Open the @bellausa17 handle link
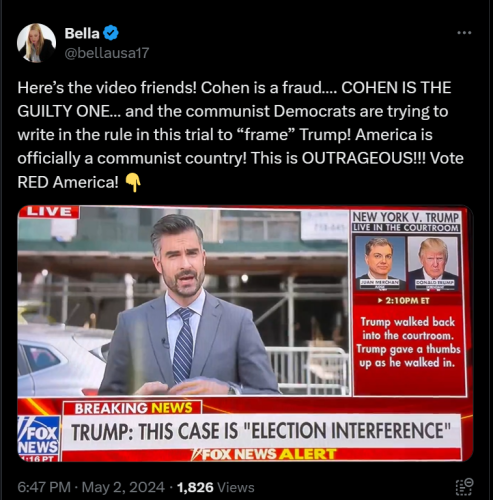The height and width of the screenshot is (500, 493). pyautogui.click(x=107, y=53)
